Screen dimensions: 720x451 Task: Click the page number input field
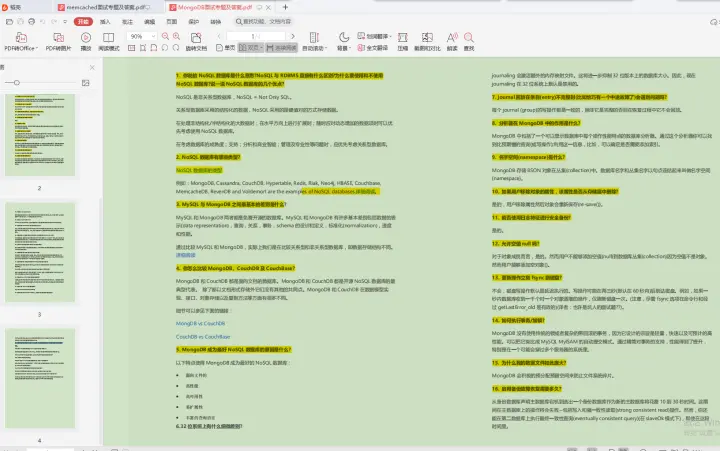coord(256,36)
